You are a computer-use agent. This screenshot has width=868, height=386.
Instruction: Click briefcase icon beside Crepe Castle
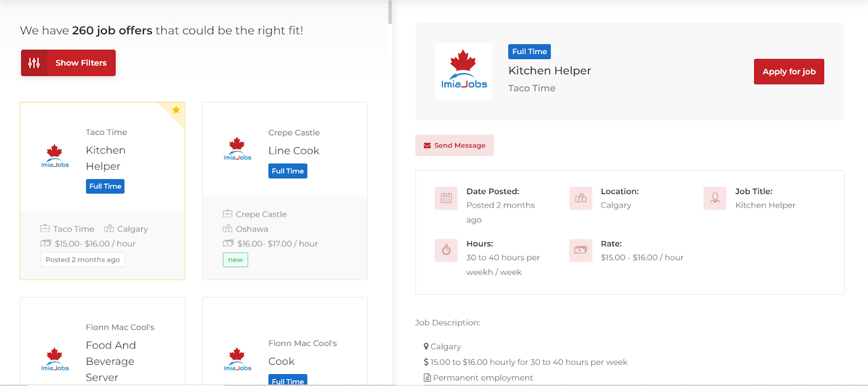pyautogui.click(x=227, y=214)
